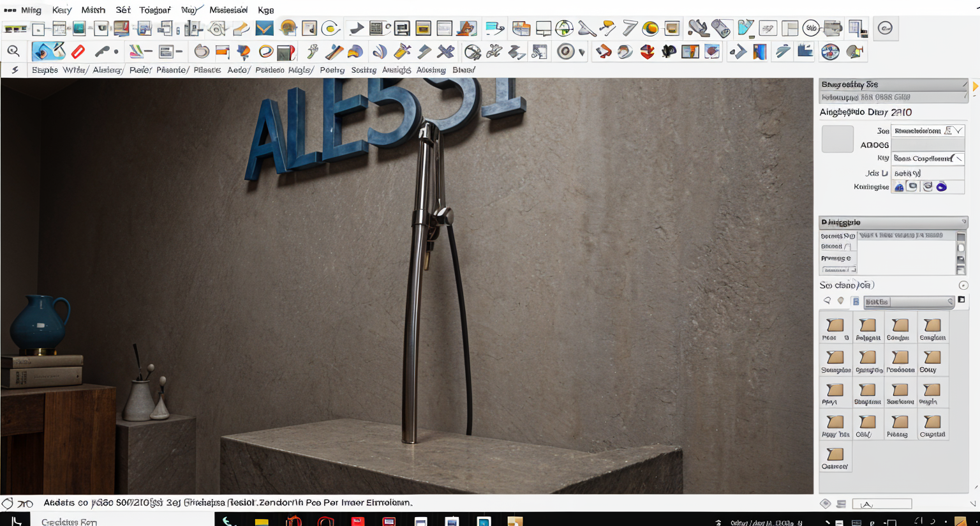
Task: Open the Cougpm material folder
Action: (x=900, y=329)
